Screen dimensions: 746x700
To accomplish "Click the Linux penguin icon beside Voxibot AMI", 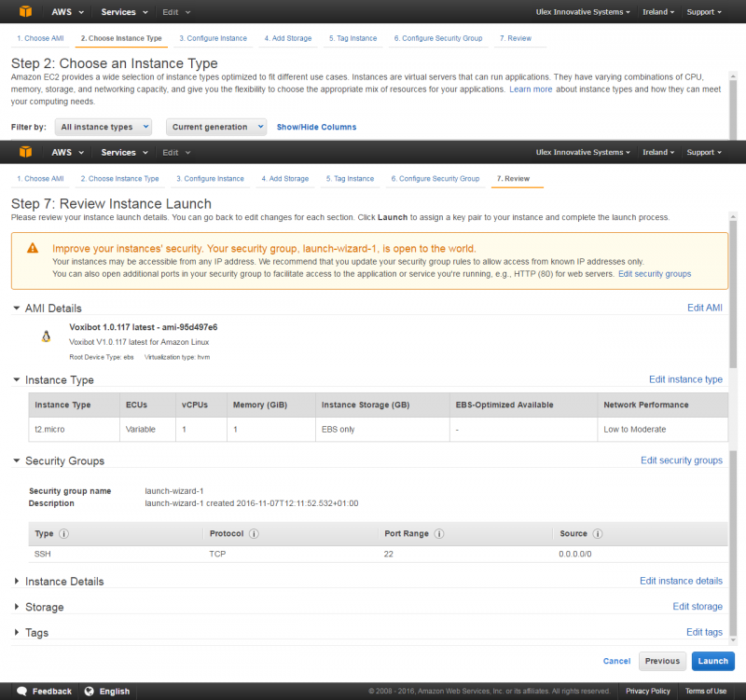I will tap(46, 336).
